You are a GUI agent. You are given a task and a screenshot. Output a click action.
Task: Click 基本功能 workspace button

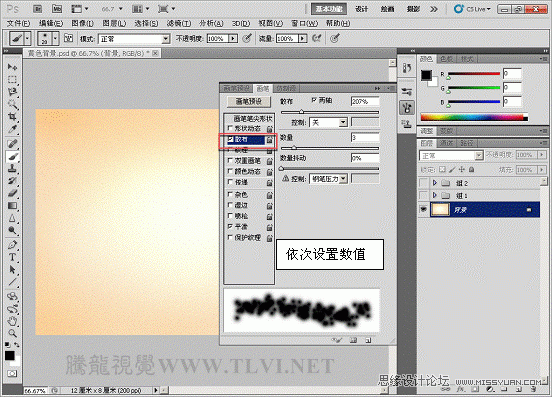[x=329, y=9]
